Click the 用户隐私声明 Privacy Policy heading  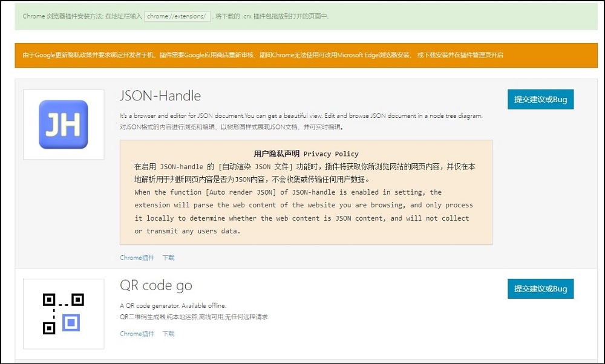point(306,154)
